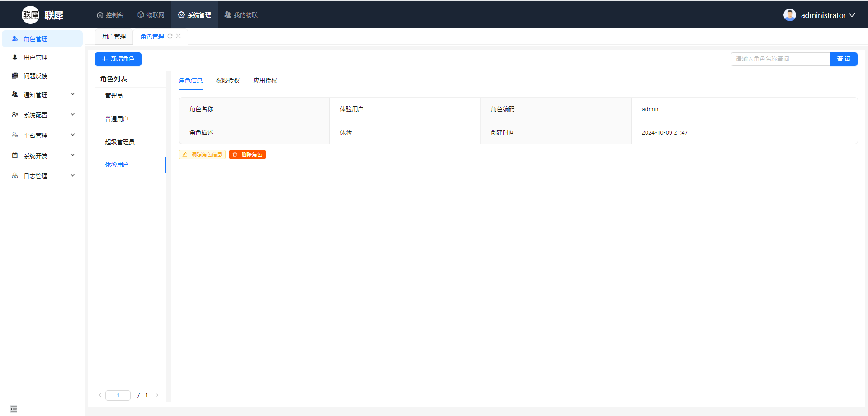Expand the 日志管理 submenu
The image size is (868, 416).
43,176
